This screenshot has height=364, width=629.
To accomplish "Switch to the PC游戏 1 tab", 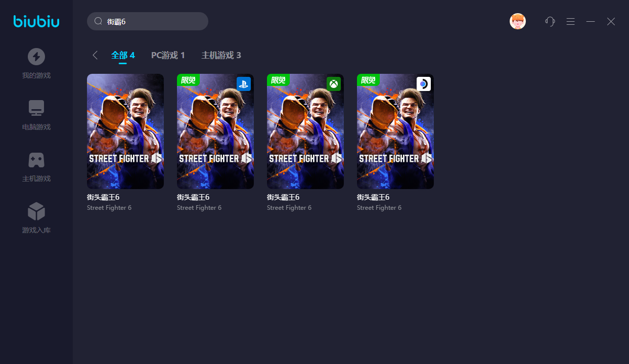I will [168, 55].
